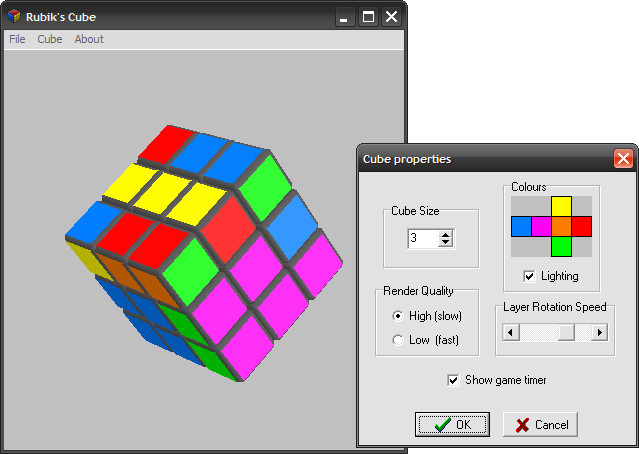The height and width of the screenshot is (454, 639).
Task: Click the green face colour swatch
Action: [x=561, y=247]
